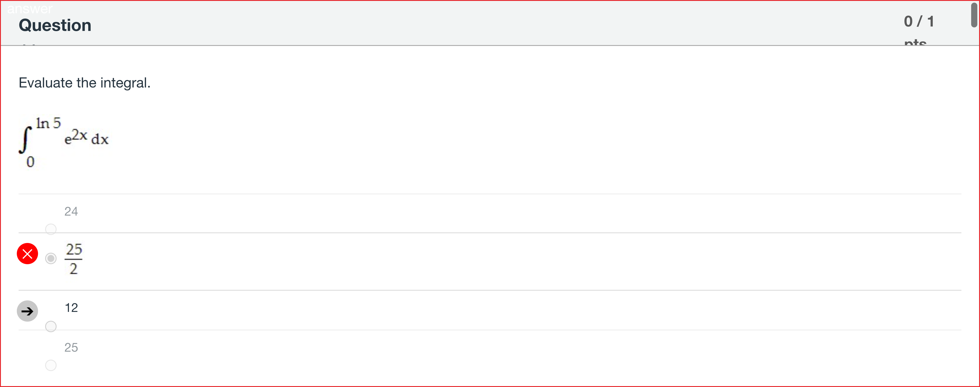
Task: Pick the radio button below answer 25
Action: coord(51,365)
